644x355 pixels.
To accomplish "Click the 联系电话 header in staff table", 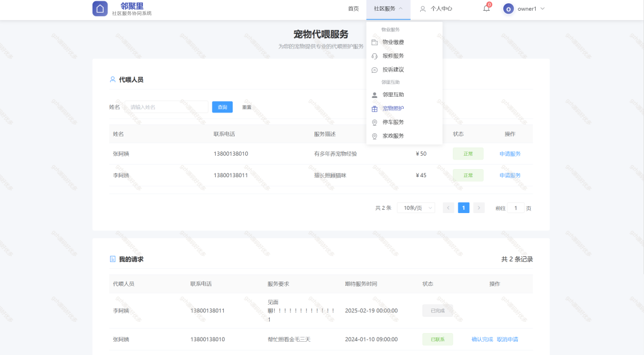I will click(225, 134).
